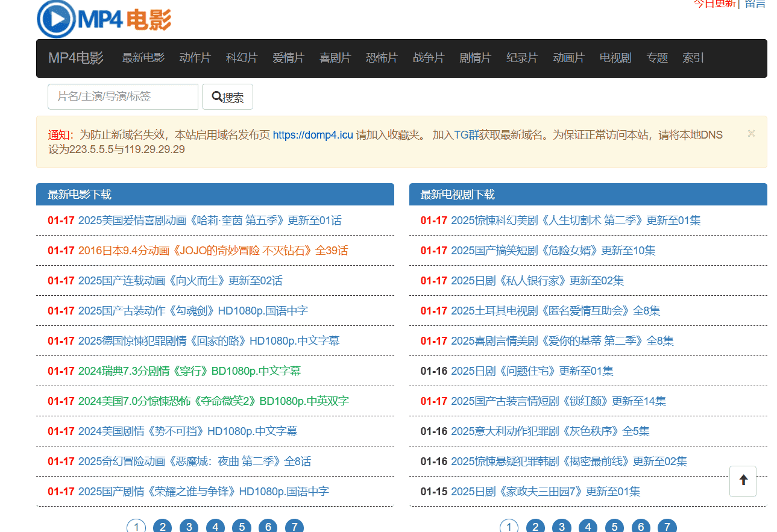
Task: Open 《灰色秩序》 TV entry
Action: click(x=550, y=431)
